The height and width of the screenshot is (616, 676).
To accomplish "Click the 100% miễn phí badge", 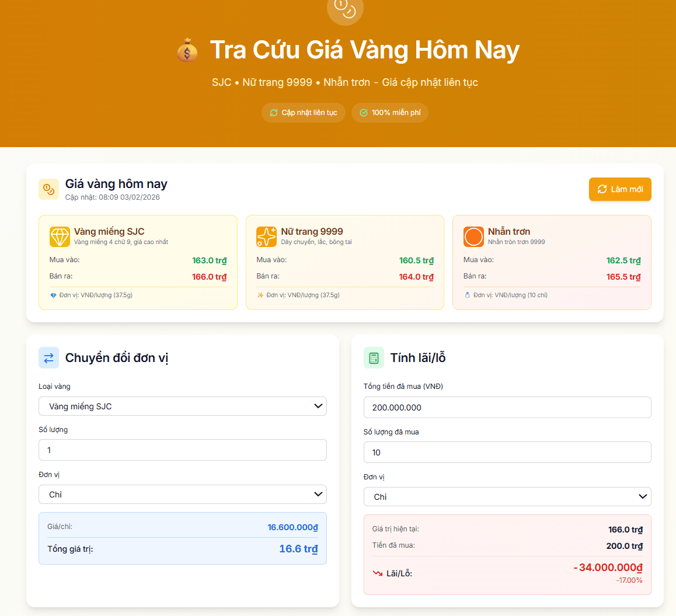I will 389,113.
